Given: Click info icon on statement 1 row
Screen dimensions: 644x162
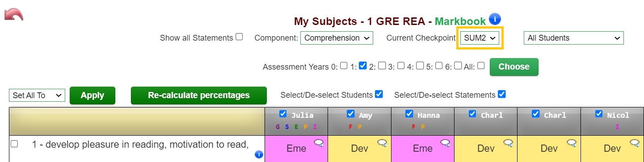Looking at the screenshot, I should click(x=259, y=155).
